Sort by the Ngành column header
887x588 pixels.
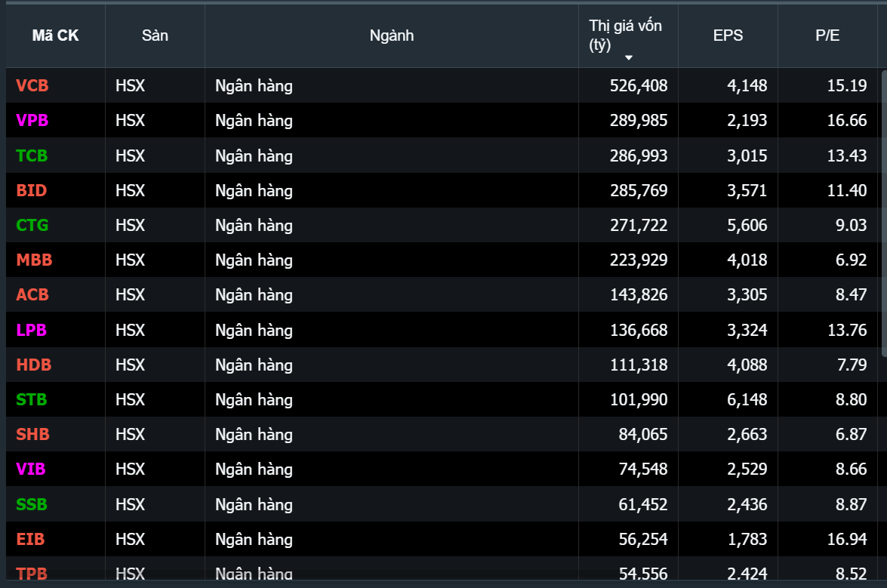[392, 35]
